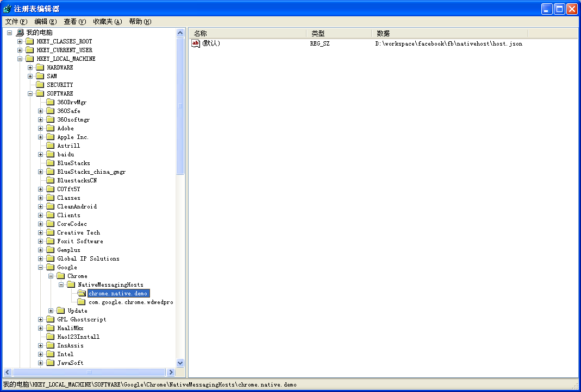Click the Google folder icon
This screenshot has height=392, width=581.
[x=51, y=267]
